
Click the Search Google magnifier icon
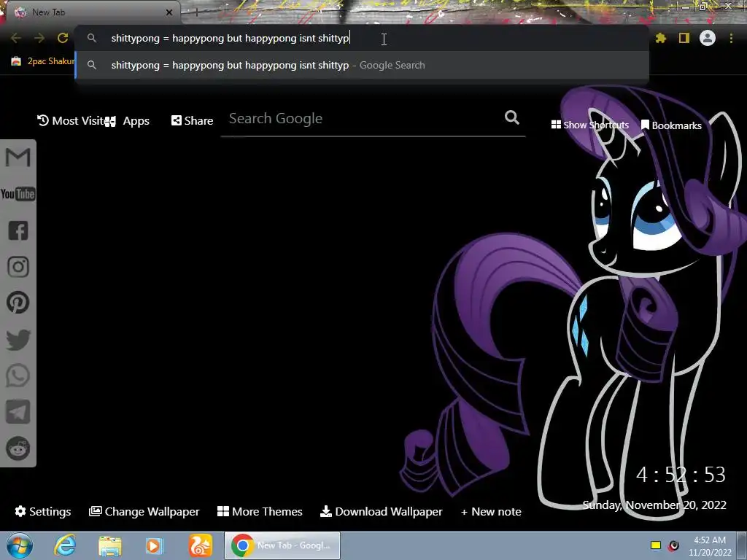(512, 117)
